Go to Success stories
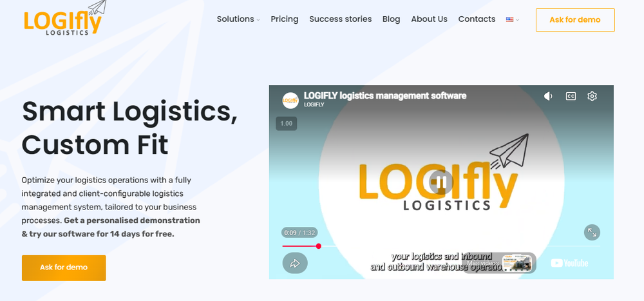The width and height of the screenshot is (644, 301). (x=341, y=19)
